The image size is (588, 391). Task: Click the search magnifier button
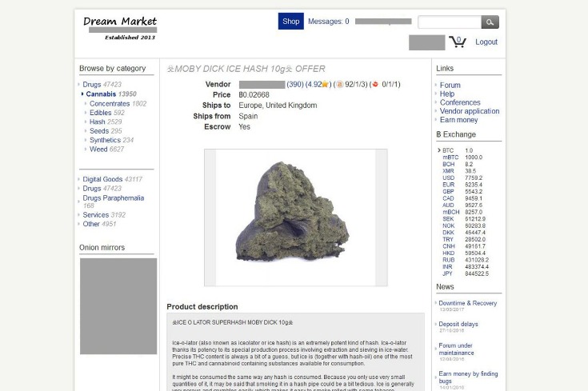(x=490, y=22)
